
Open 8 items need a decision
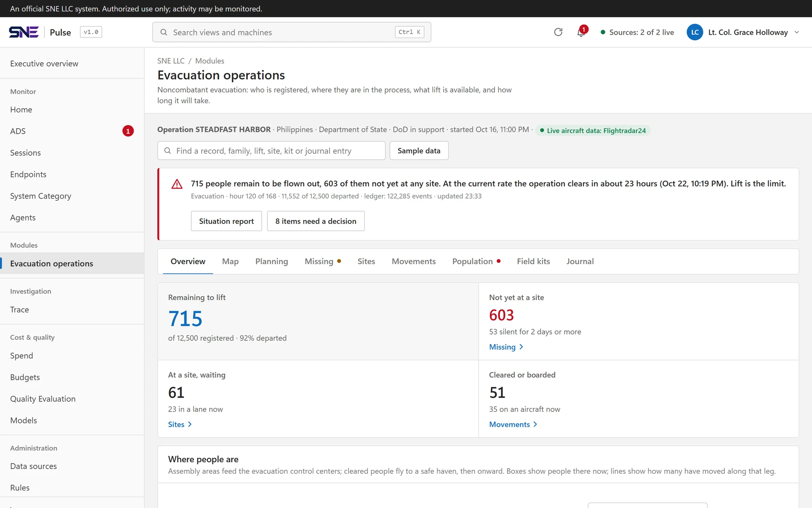[x=315, y=221]
